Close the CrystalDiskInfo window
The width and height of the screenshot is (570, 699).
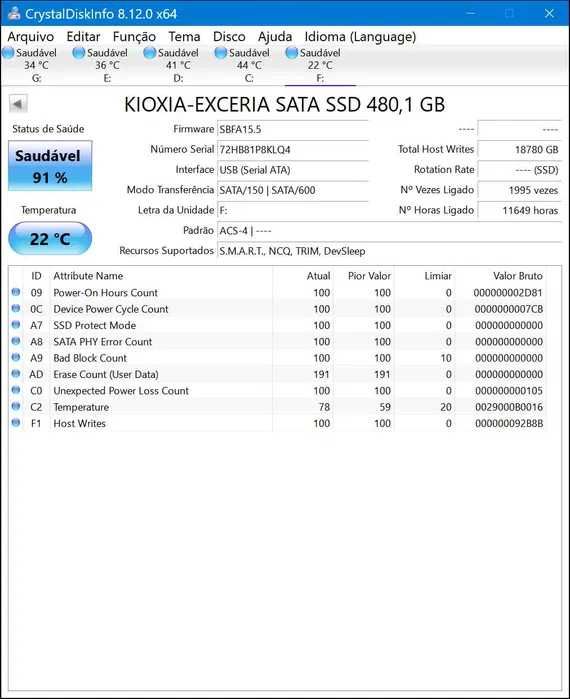549,13
